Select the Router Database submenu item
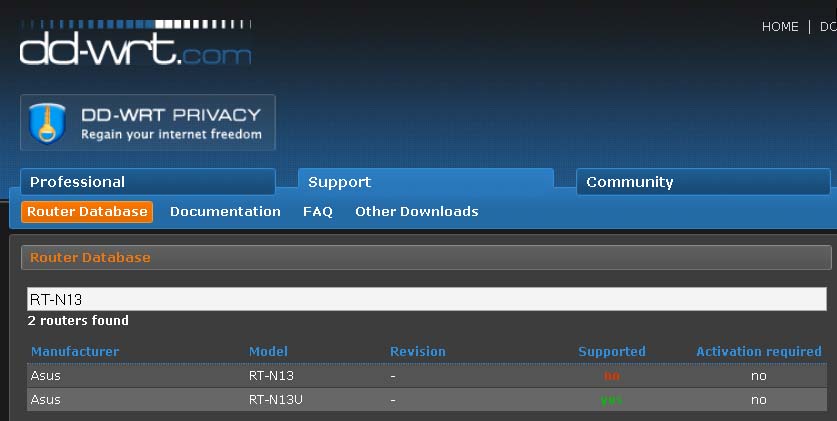The width and height of the screenshot is (837, 421). click(x=87, y=211)
